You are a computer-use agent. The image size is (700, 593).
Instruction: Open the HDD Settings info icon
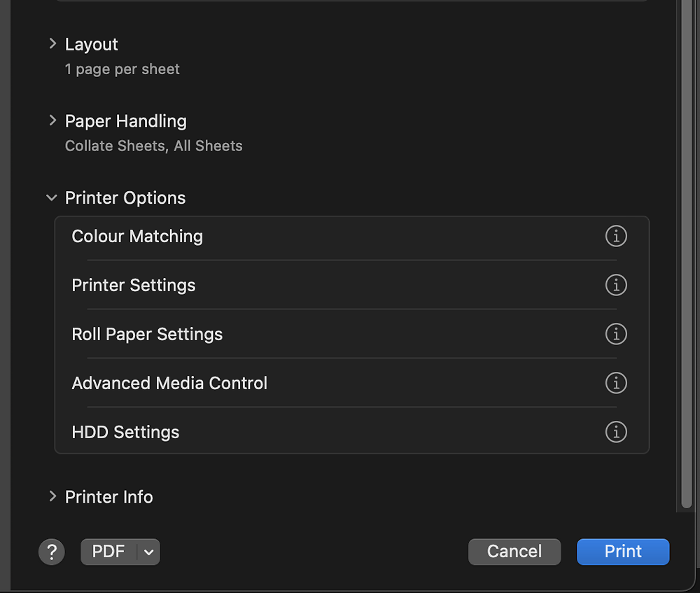616,432
